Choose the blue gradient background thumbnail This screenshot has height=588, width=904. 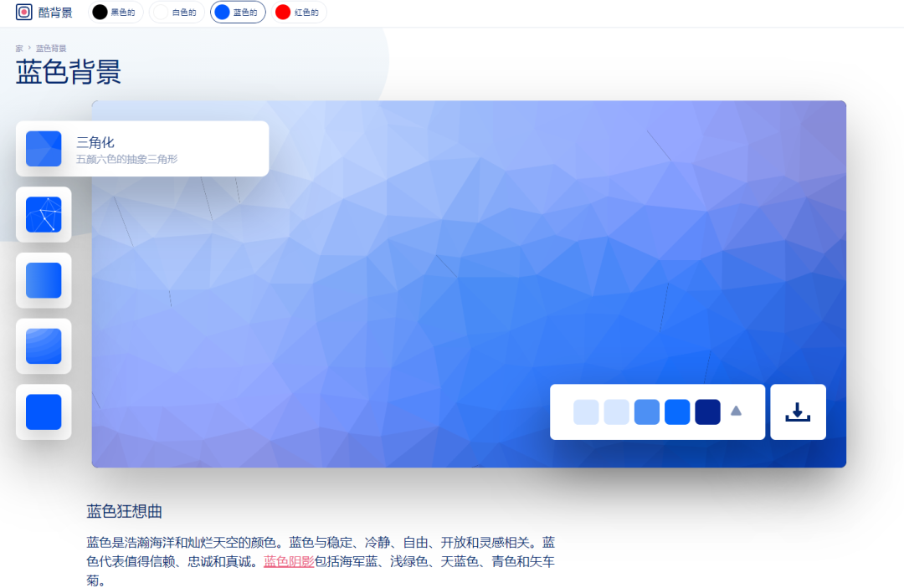[44, 280]
